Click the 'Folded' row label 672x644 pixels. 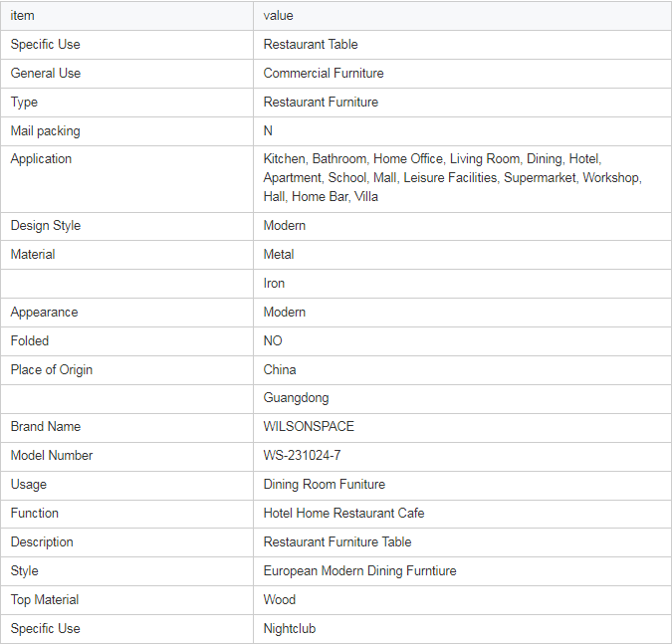point(30,341)
